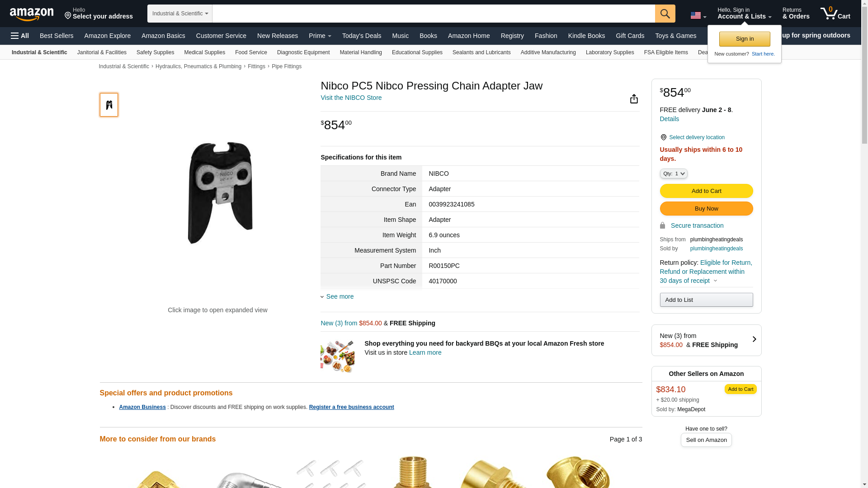Viewport: 868px width, 488px height.
Task: Click arrow in New (3) offers box
Action: click(754, 339)
